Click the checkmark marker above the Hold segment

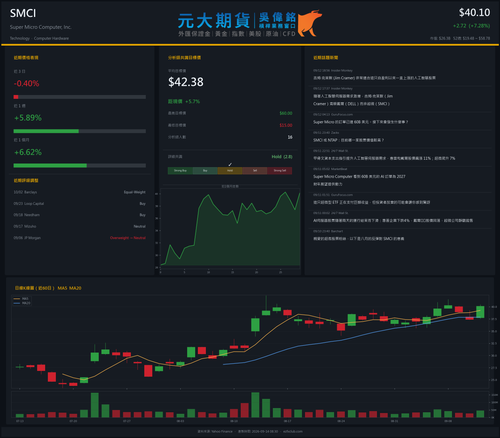coord(230,164)
